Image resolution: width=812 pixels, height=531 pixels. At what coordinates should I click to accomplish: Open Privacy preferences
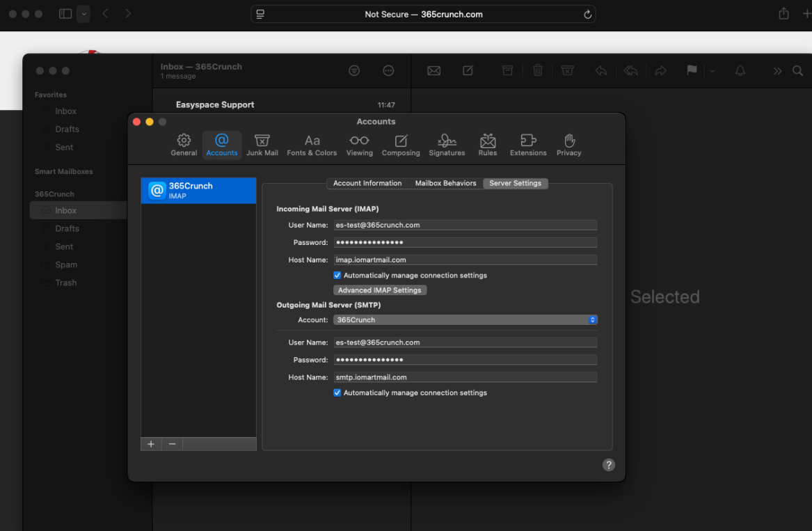point(569,145)
